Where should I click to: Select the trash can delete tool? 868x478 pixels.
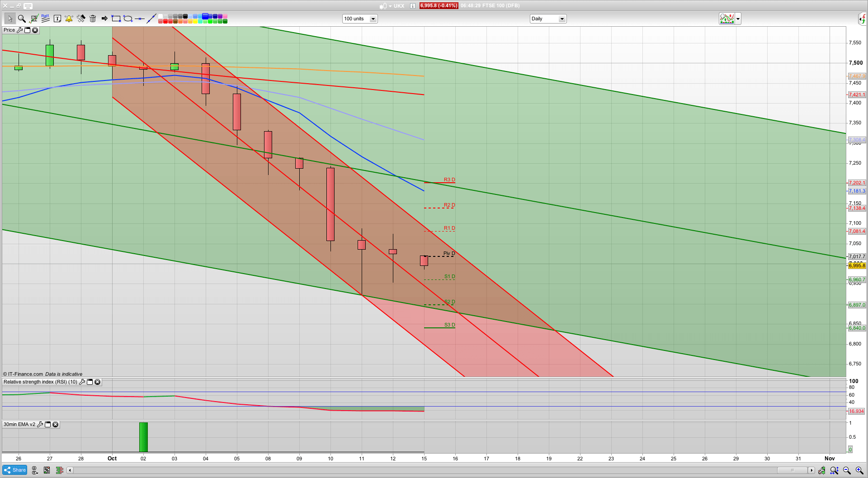(x=93, y=19)
